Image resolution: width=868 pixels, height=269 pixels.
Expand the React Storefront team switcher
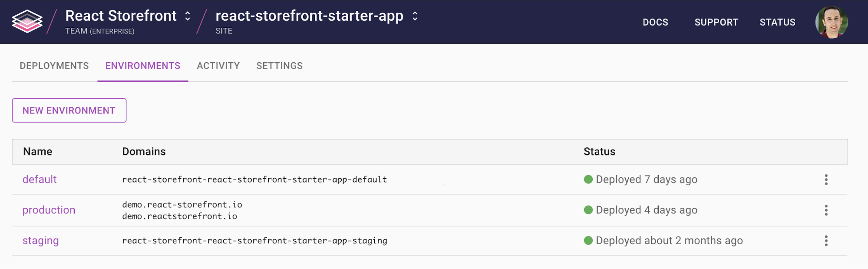point(188,16)
